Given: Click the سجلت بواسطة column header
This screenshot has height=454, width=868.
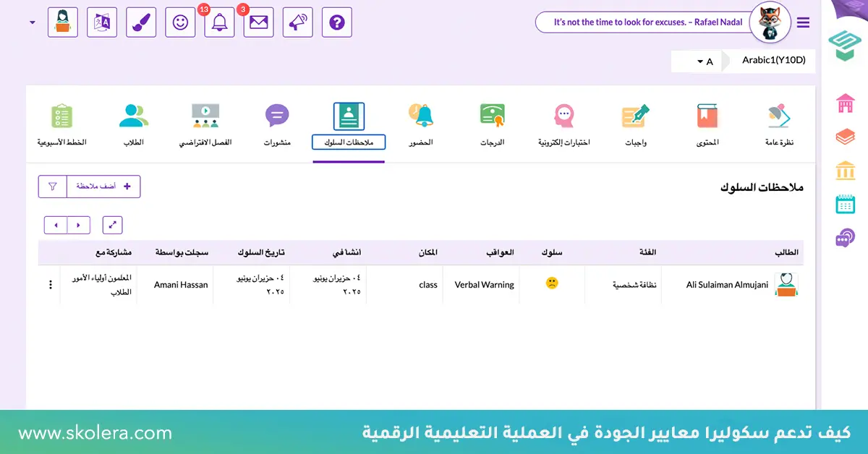Looking at the screenshot, I should 182,252.
